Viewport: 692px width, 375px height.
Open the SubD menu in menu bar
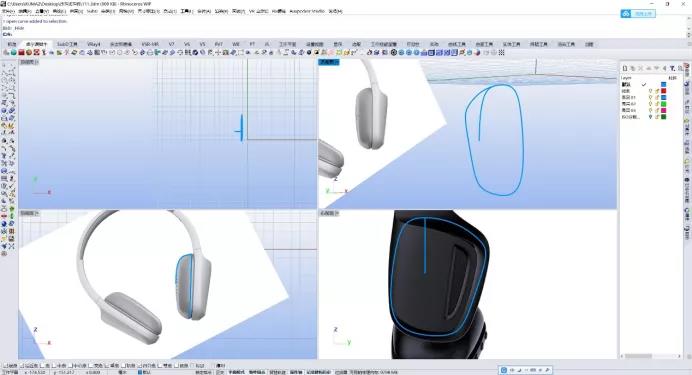pyautogui.click(x=92, y=11)
